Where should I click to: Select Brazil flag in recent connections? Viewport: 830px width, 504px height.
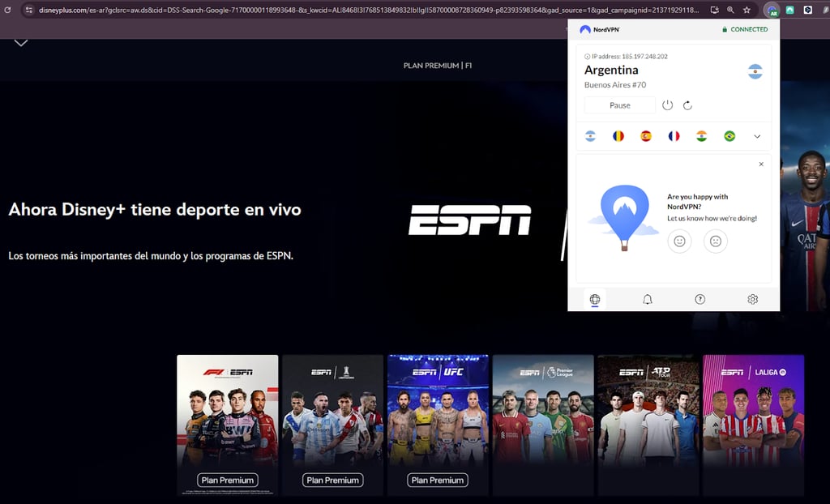pos(729,136)
